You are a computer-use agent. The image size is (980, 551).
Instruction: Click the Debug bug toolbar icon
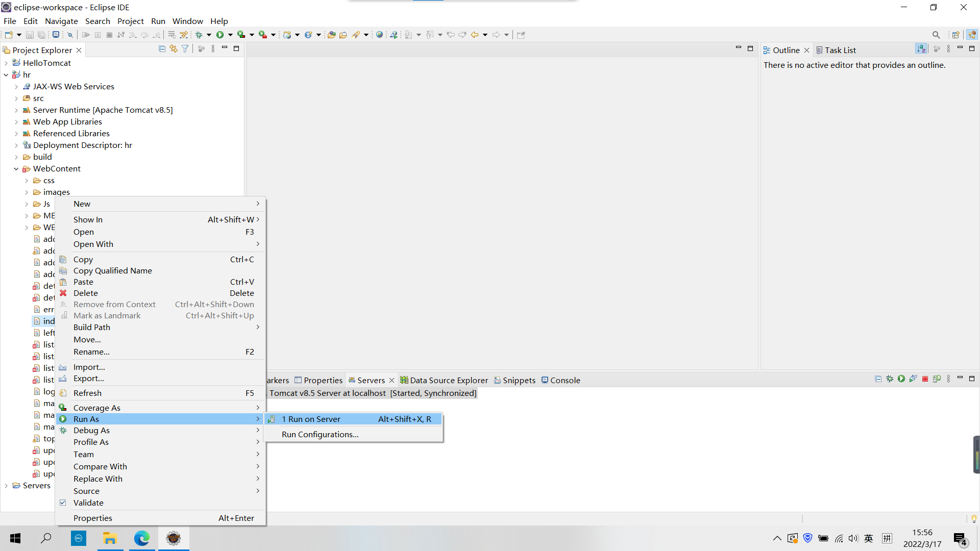199,35
